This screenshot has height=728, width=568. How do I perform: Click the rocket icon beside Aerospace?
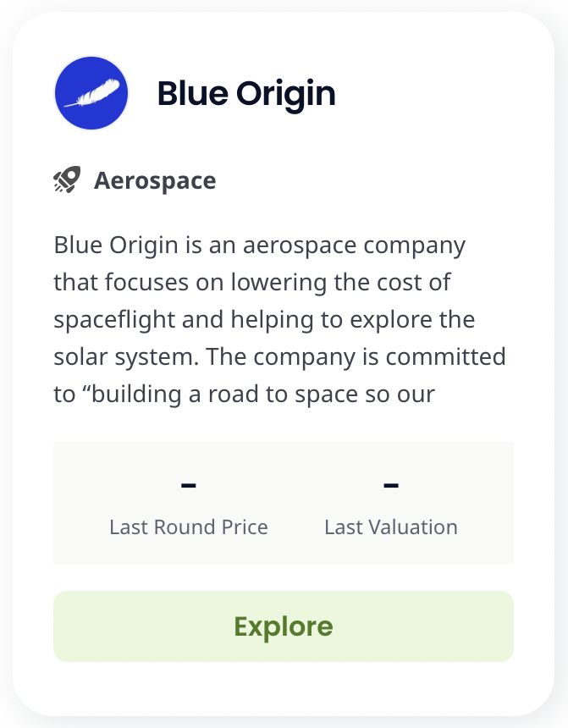[x=67, y=179]
